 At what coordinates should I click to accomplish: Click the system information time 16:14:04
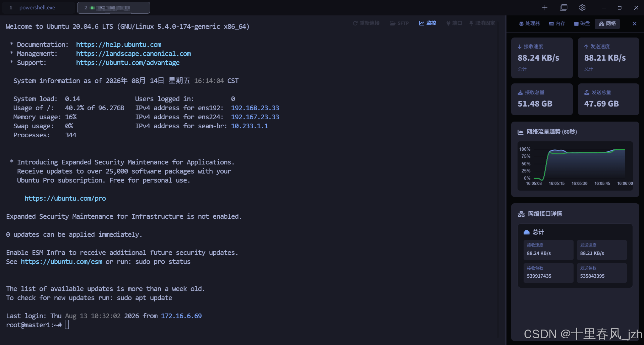[209, 81]
